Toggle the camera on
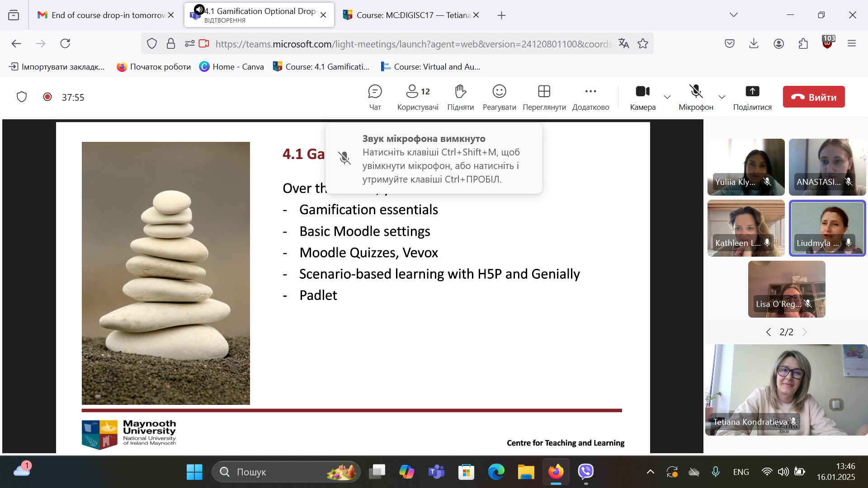 [642, 97]
